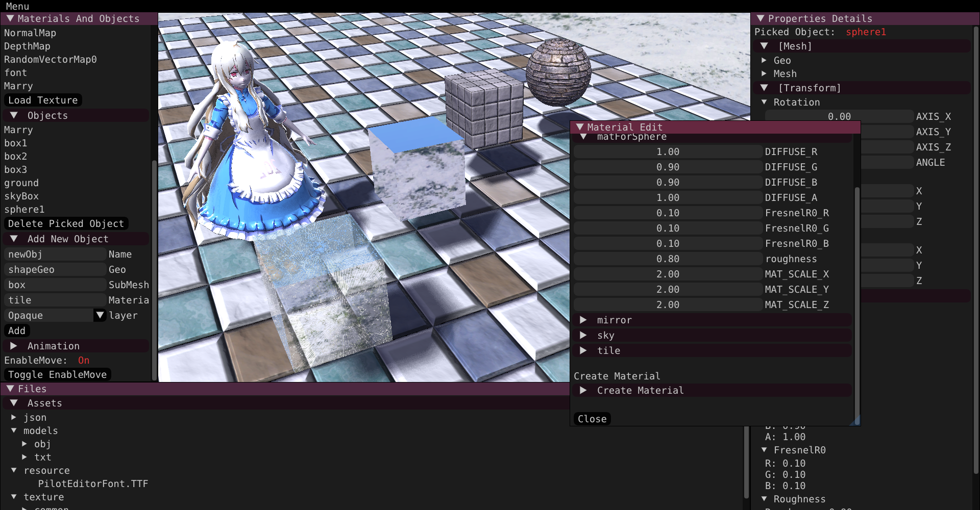Adjust the FresnelR0_G slider value
Viewport: 980px width, 510px height.
pyautogui.click(x=668, y=228)
